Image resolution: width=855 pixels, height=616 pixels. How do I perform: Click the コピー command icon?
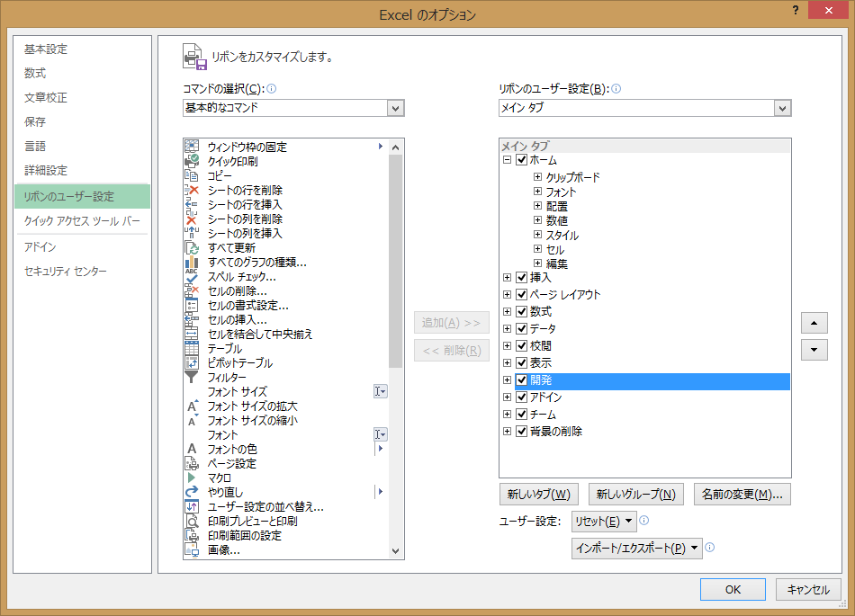pos(192,175)
